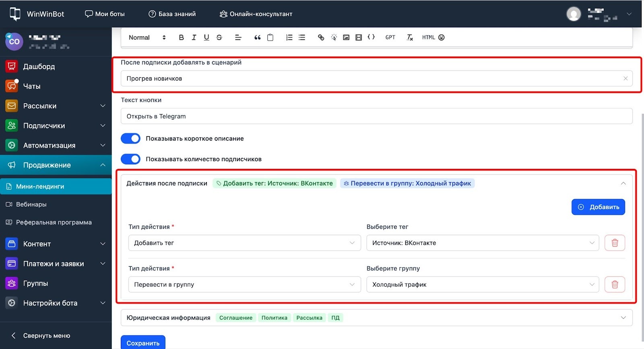Click the blue 'Добавить' button
The width and height of the screenshot is (644, 349).
(598, 207)
